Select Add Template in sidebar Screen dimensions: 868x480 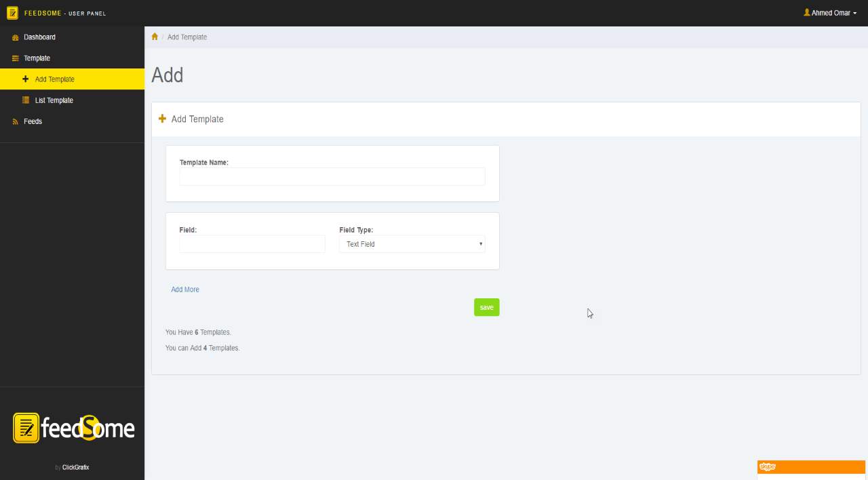[72, 79]
